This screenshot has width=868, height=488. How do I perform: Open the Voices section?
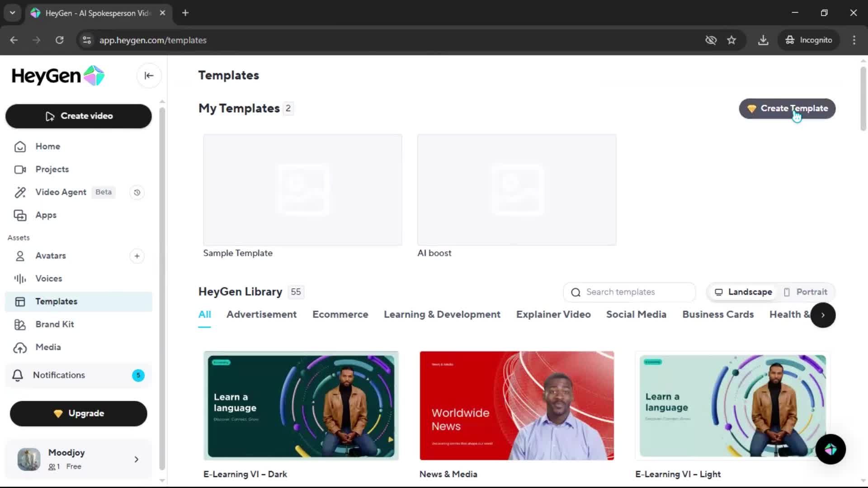(x=49, y=279)
